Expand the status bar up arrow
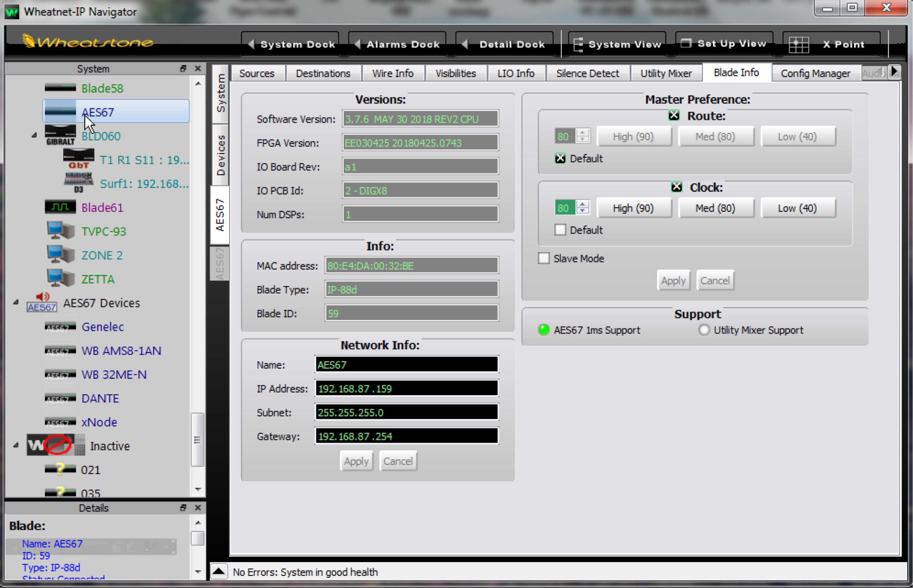913x588 pixels. (x=219, y=572)
